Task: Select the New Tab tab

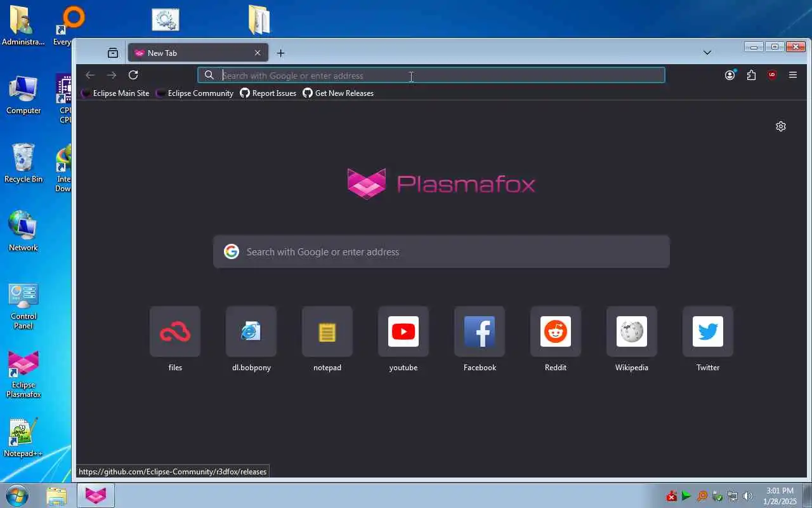Action: tap(198, 53)
